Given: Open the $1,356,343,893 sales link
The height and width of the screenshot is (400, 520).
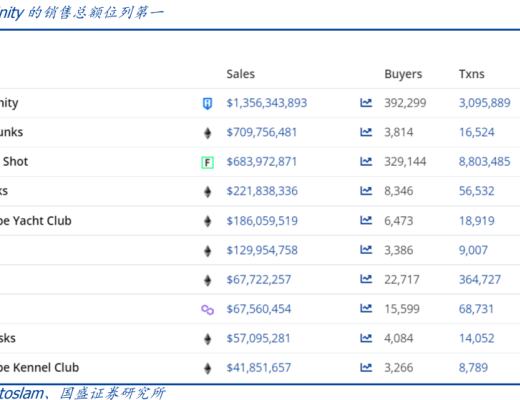Looking at the screenshot, I should pyautogui.click(x=267, y=103).
